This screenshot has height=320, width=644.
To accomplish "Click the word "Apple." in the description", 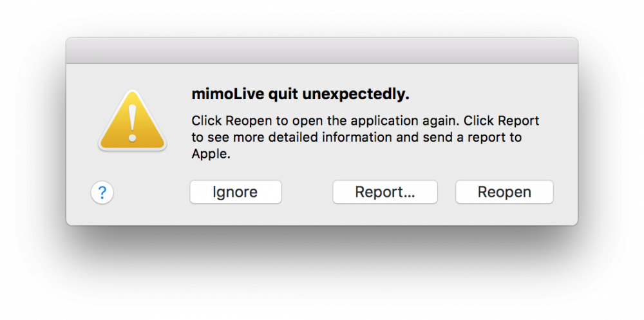I will [209, 154].
